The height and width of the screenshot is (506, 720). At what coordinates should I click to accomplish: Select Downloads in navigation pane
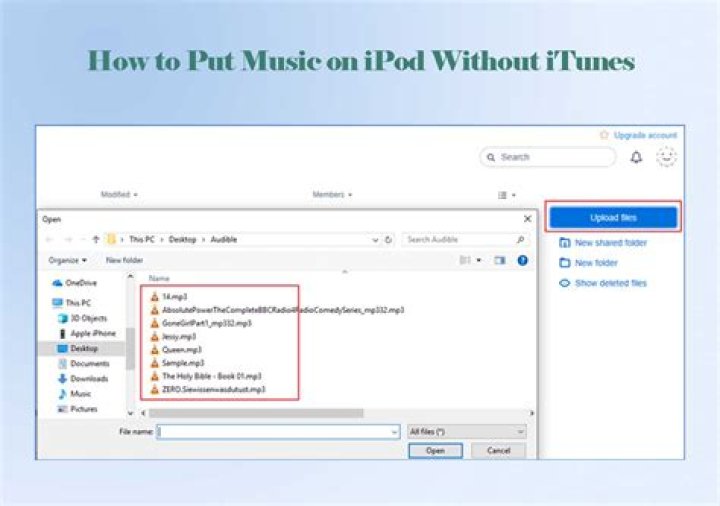tap(83, 379)
